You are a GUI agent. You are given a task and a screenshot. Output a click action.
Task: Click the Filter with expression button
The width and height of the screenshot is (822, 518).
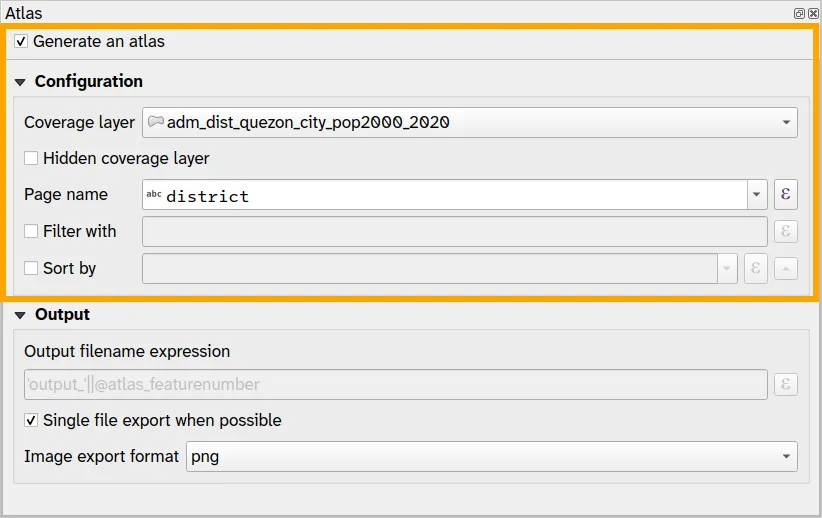pos(785,231)
